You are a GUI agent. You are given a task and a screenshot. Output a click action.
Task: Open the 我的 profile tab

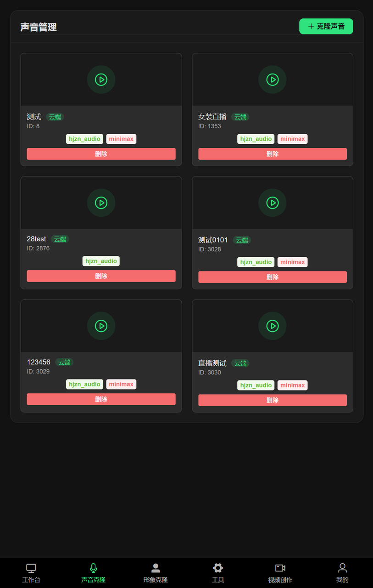[x=342, y=573]
